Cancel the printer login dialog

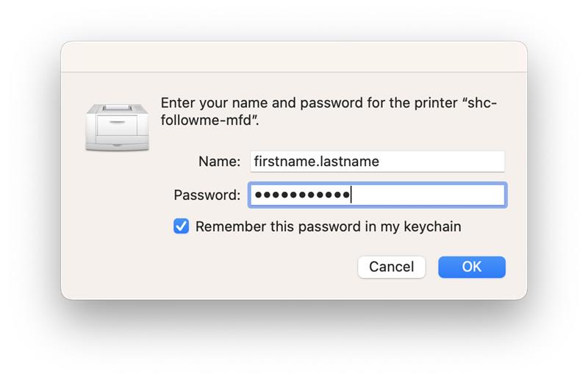391,267
